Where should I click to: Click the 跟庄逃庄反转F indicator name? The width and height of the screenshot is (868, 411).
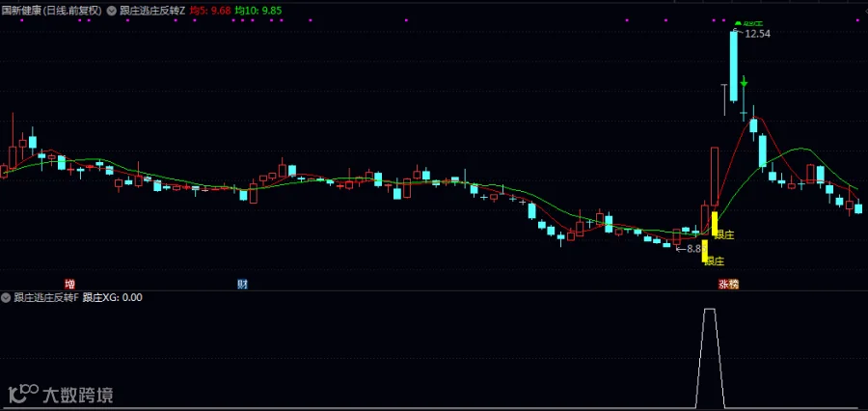pyautogui.click(x=46, y=297)
